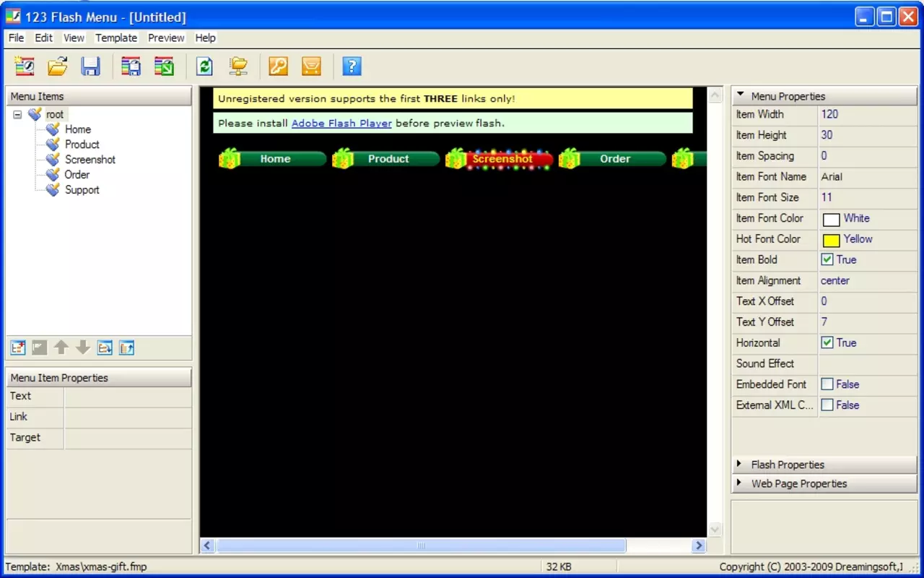This screenshot has width=924, height=578.
Task: Click the export template icon with green arrow
Action: [x=164, y=66]
